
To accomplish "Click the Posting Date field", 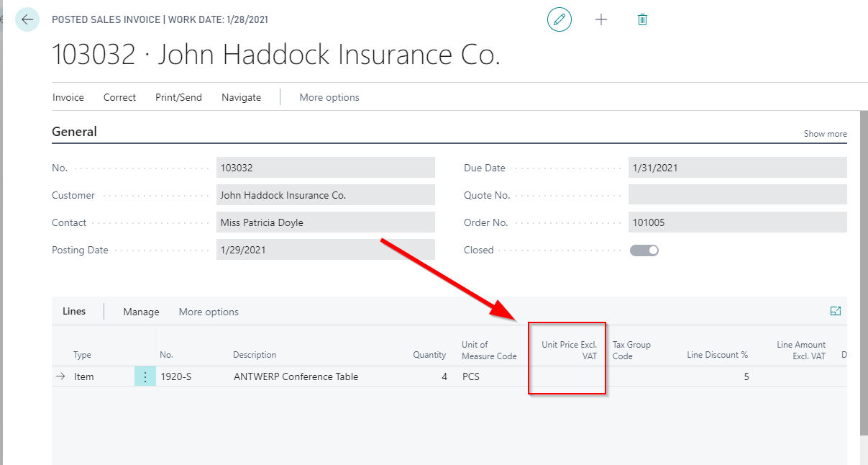I will pos(325,249).
